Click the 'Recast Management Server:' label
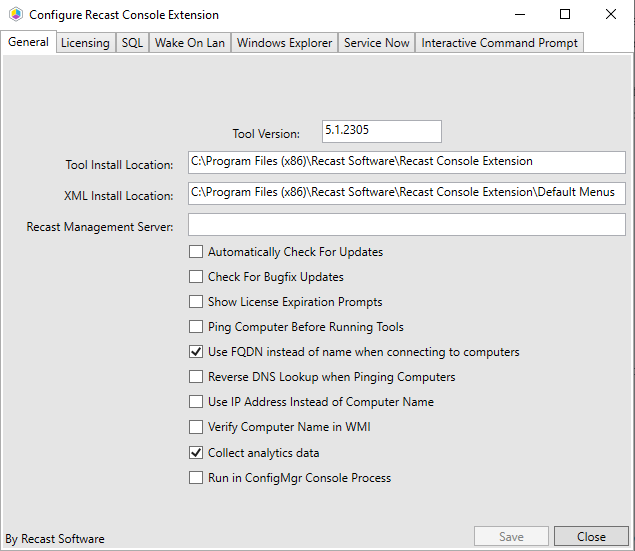 click(100, 227)
